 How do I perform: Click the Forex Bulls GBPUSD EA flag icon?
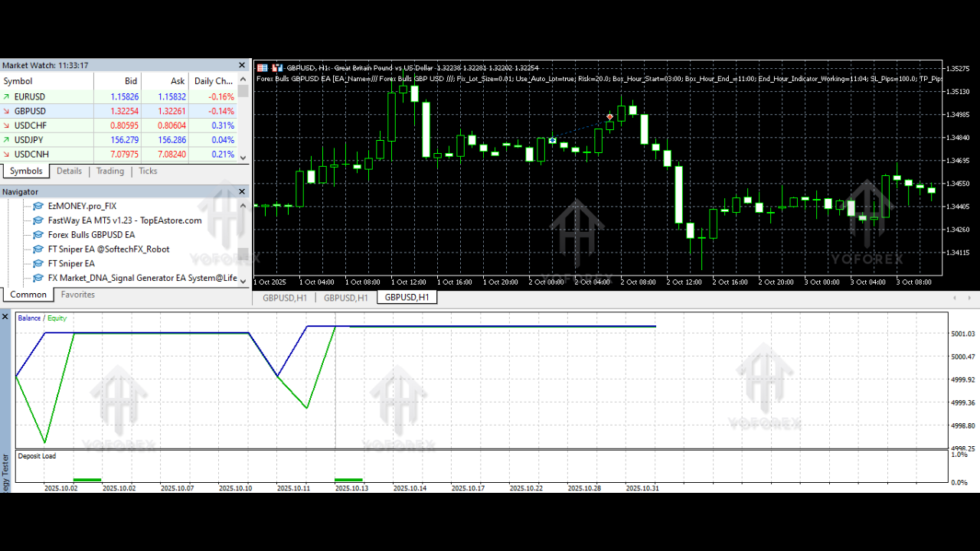(37, 234)
